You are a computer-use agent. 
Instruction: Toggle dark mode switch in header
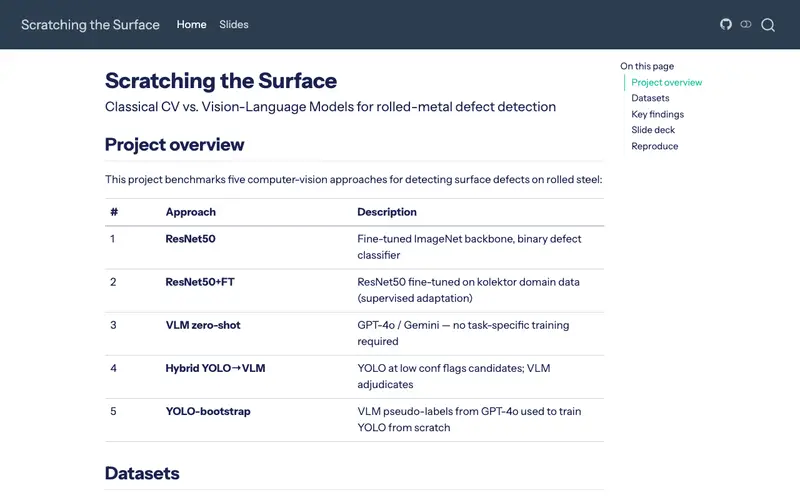746,24
